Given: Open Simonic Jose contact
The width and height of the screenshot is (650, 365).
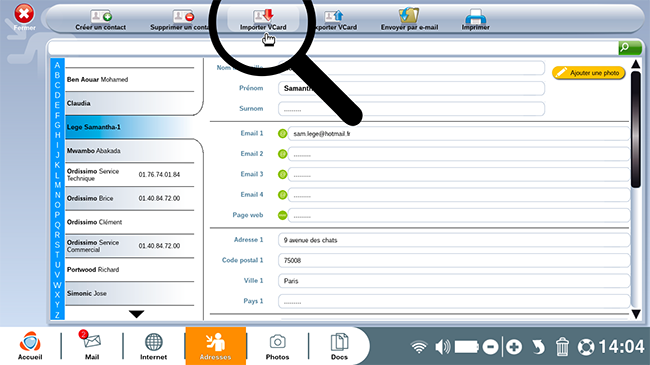Looking at the screenshot, I should pos(130,293).
